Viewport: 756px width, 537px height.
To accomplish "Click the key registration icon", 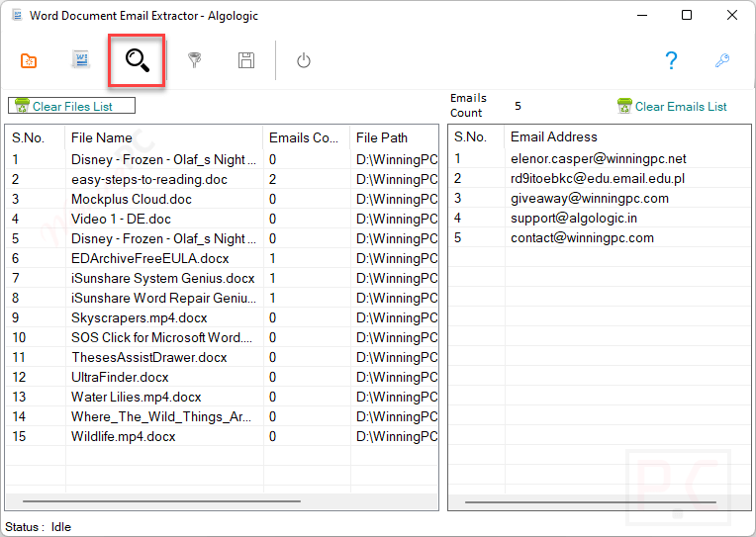I will (x=721, y=60).
